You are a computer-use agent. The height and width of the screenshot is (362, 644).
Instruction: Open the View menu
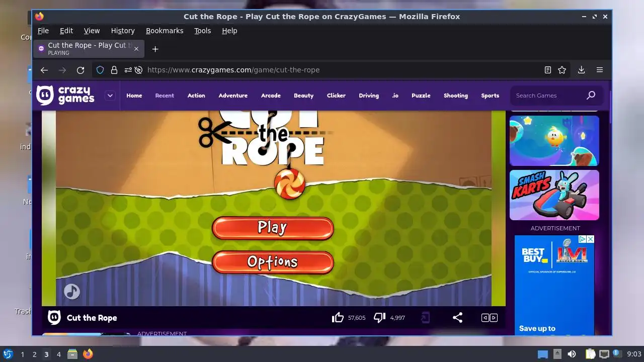click(92, 31)
